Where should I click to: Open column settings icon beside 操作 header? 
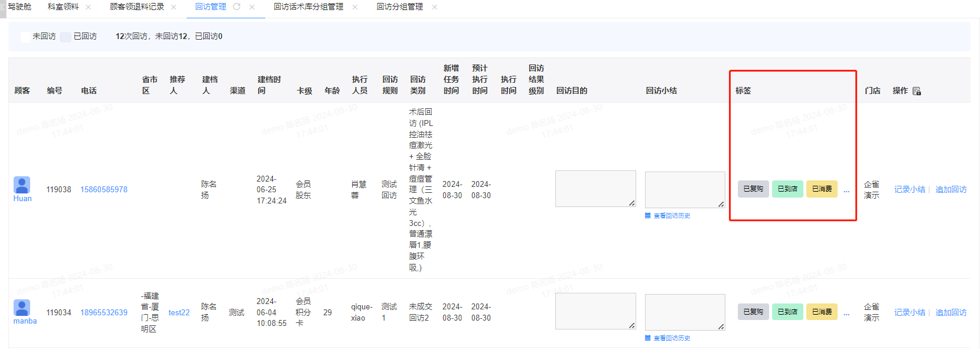coord(917,91)
